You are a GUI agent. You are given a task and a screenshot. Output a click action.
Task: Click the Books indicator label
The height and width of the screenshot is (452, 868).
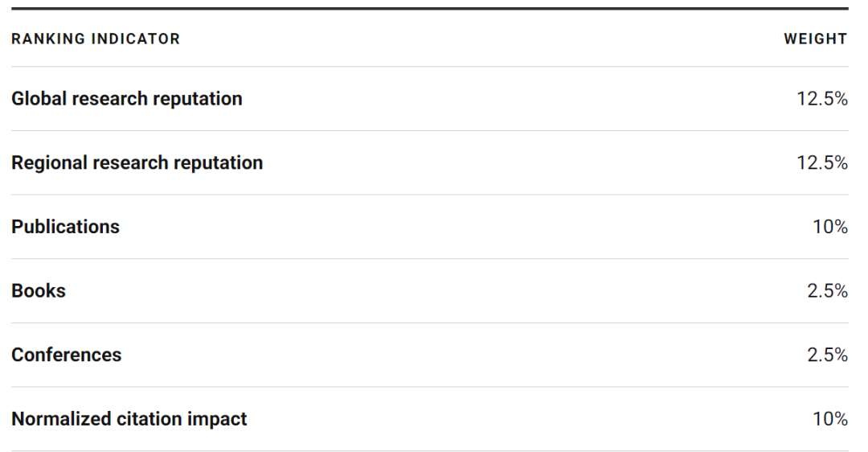[39, 290]
